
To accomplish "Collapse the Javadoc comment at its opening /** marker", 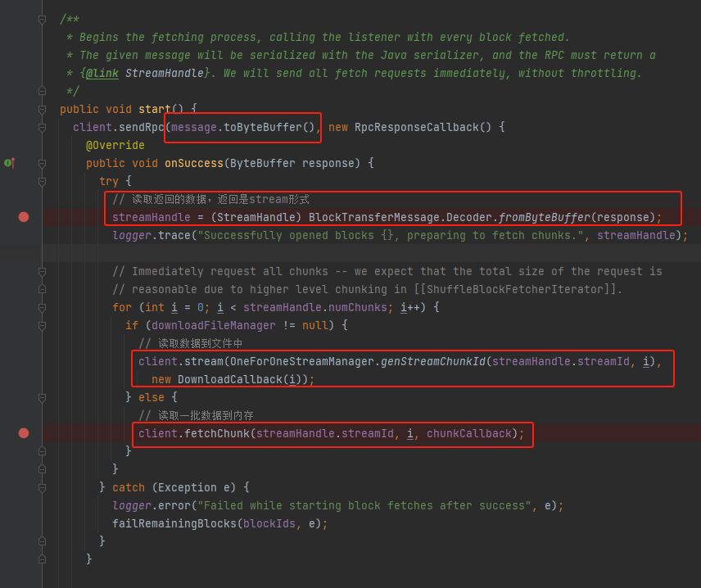I will tap(42, 19).
